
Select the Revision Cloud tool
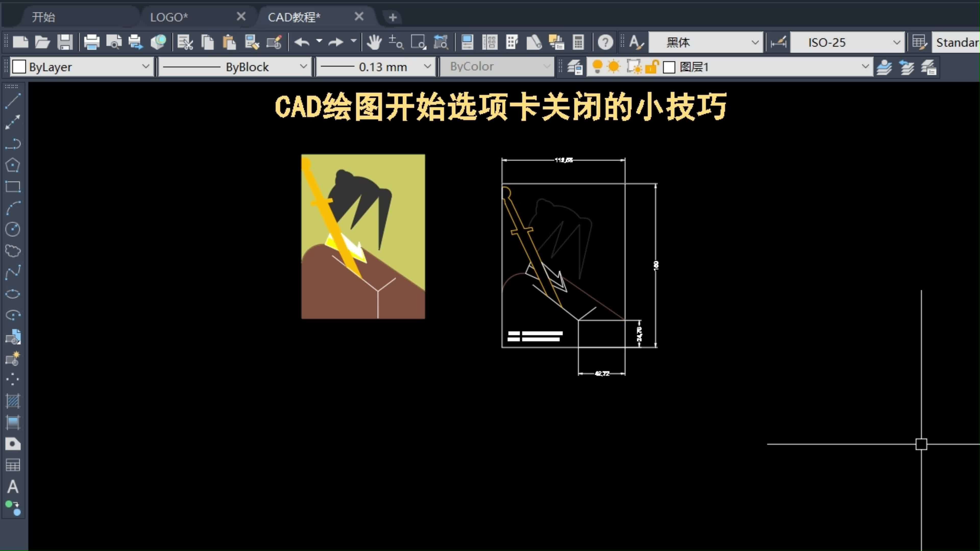[x=13, y=250]
